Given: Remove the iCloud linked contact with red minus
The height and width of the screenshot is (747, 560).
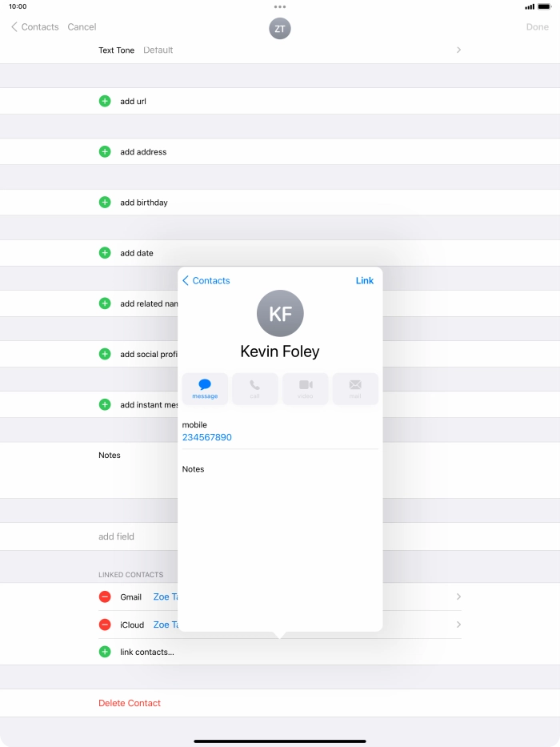Looking at the screenshot, I should point(105,625).
